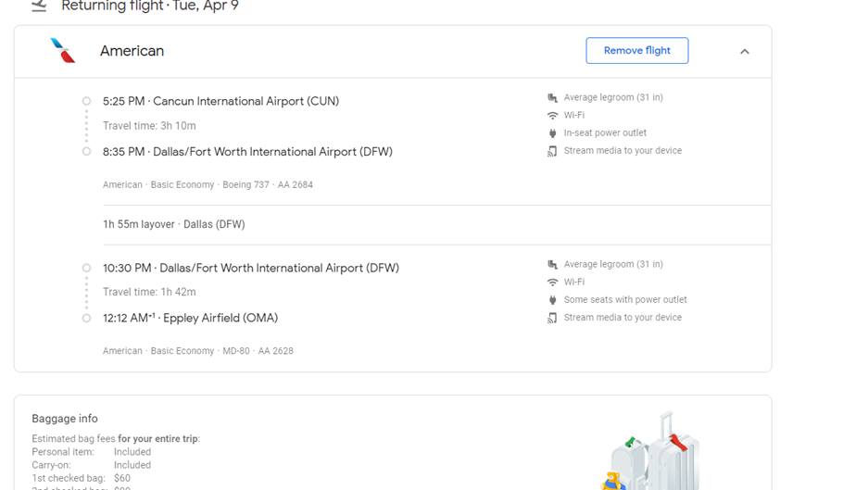The height and width of the screenshot is (490, 868).
Task: Click legroom seat icon for Cancun–Dallas segment
Action: 552,97
